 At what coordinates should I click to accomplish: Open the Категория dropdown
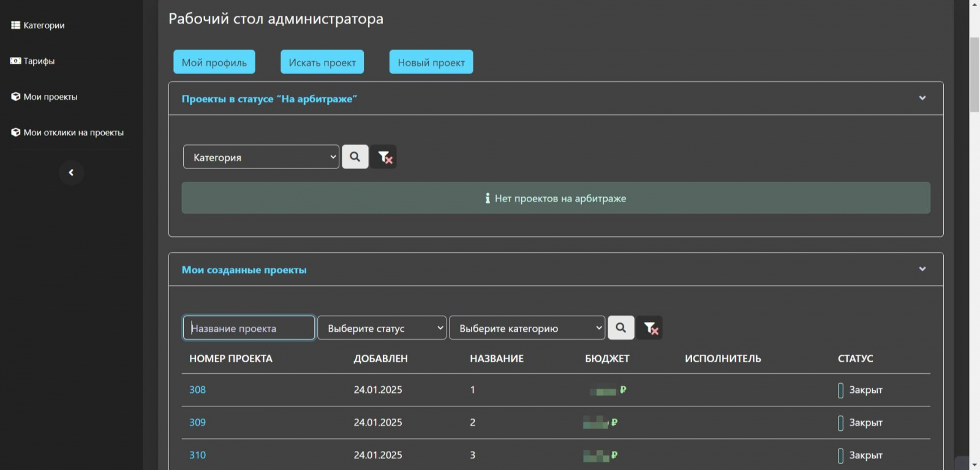[x=261, y=157]
